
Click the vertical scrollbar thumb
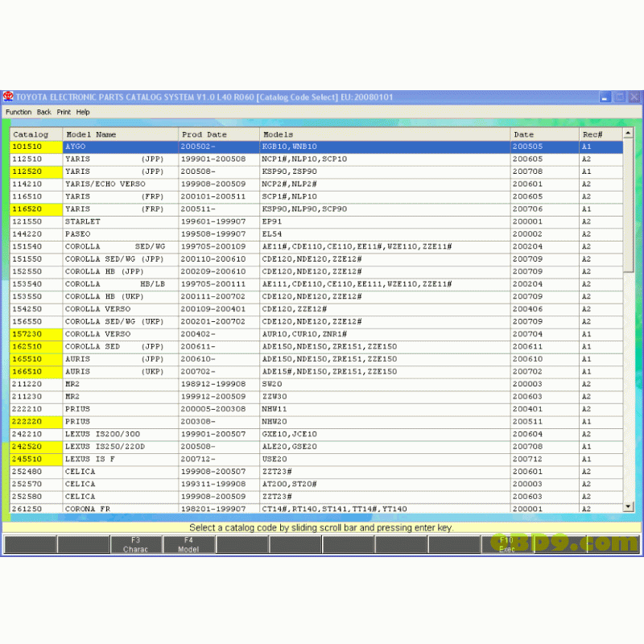(628, 204)
